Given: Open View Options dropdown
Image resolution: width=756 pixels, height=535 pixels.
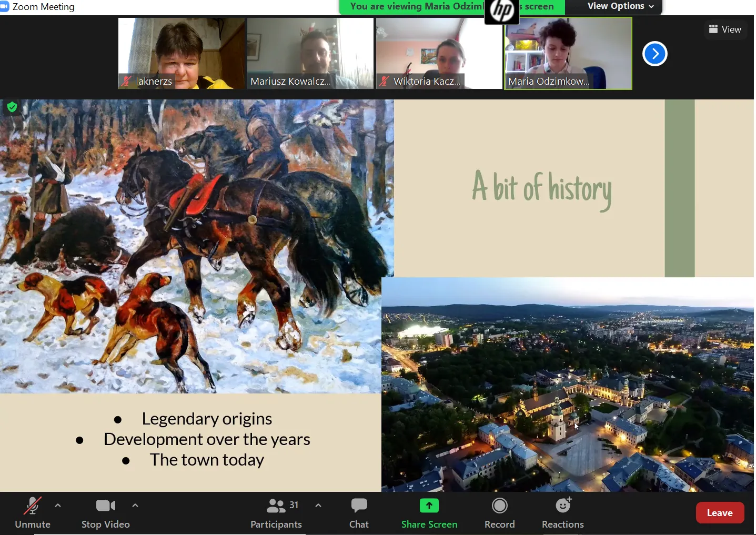Looking at the screenshot, I should (621, 6).
